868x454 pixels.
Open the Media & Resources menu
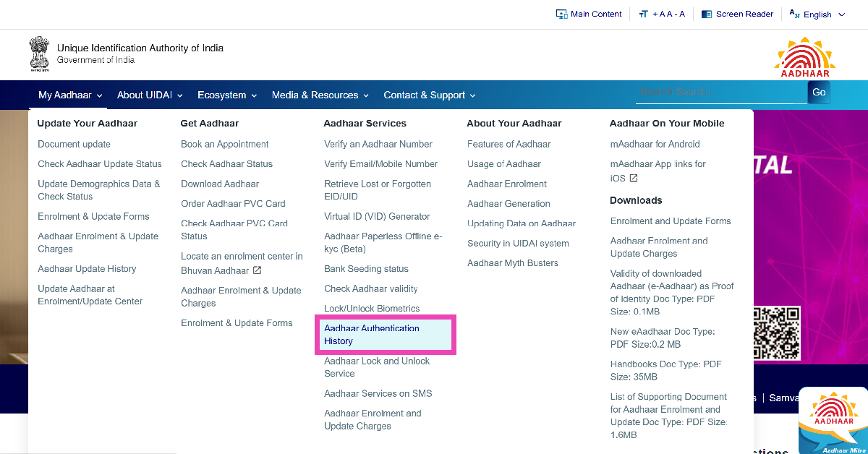tap(320, 95)
